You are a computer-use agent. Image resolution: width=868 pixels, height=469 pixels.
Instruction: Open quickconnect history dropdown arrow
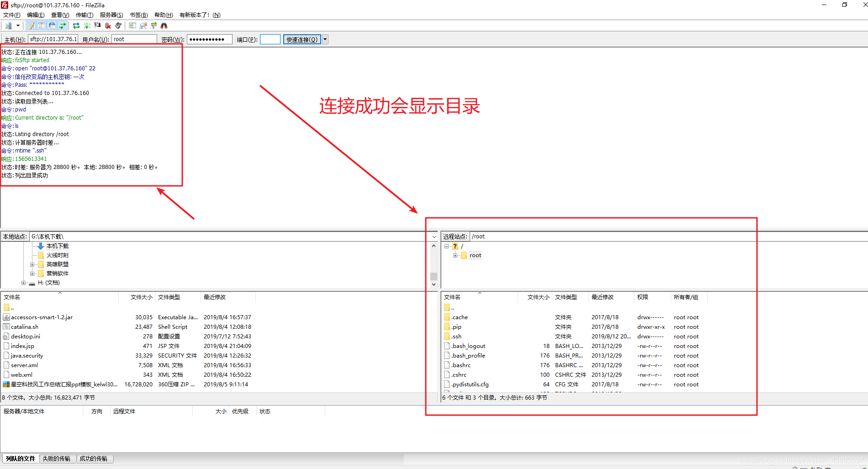click(x=325, y=39)
